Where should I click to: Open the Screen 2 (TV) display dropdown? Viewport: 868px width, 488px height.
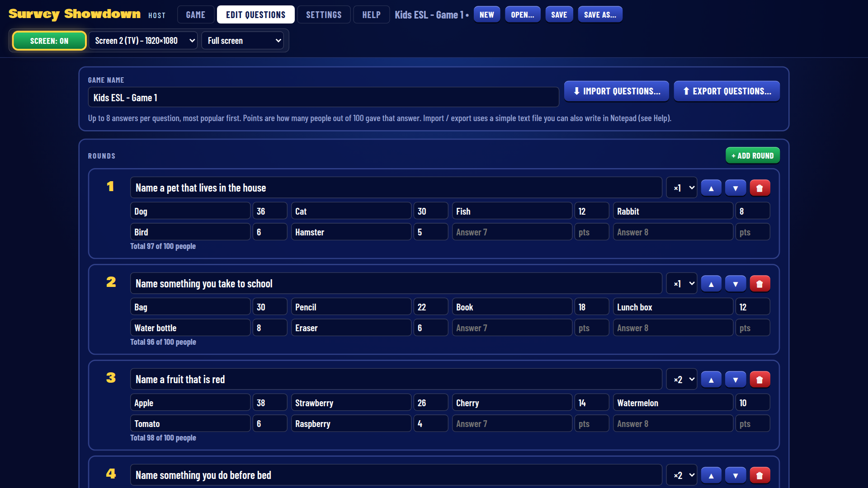click(143, 41)
